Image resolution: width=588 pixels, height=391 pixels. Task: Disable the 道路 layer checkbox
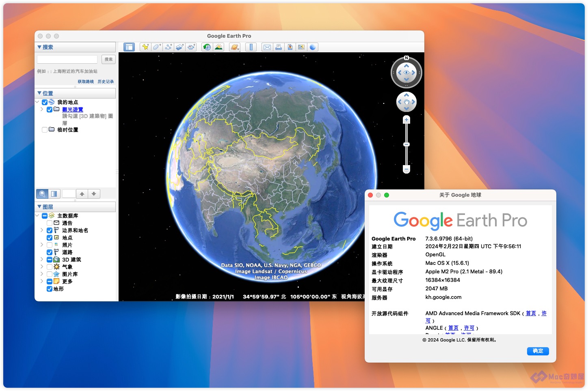[x=50, y=252]
